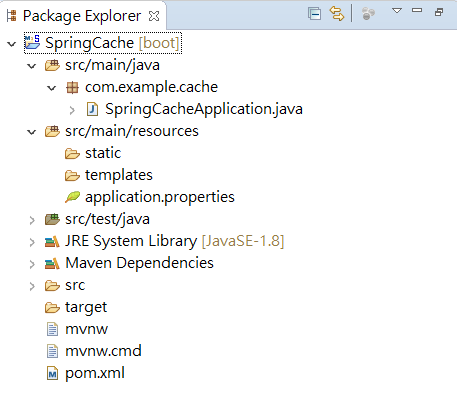Viewport: 457px width, 395px height.
Task: Click the SpringCache boot project icon
Action: (32, 42)
